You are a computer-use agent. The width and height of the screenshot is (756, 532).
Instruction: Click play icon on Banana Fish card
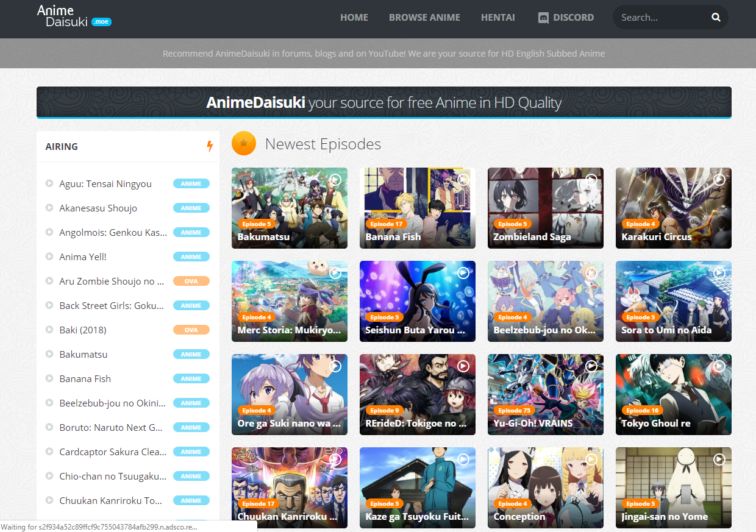click(x=463, y=180)
